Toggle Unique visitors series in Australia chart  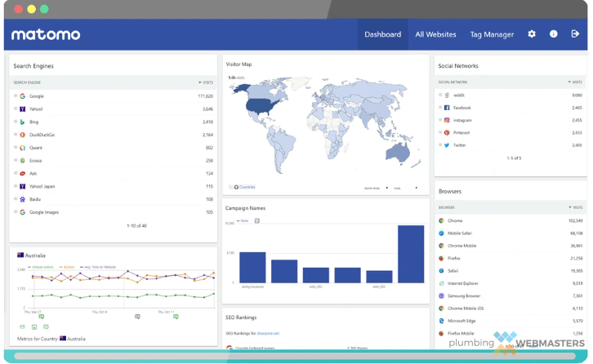pos(41,267)
